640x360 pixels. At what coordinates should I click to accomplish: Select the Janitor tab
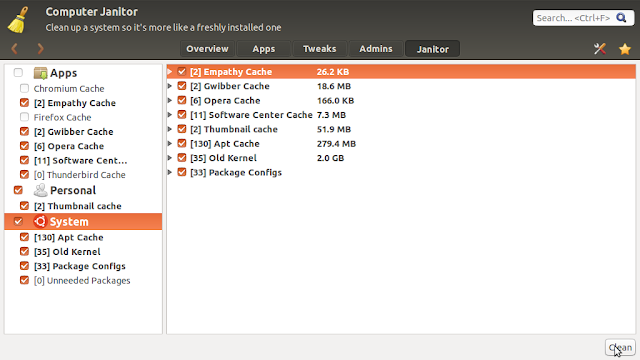(x=433, y=49)
